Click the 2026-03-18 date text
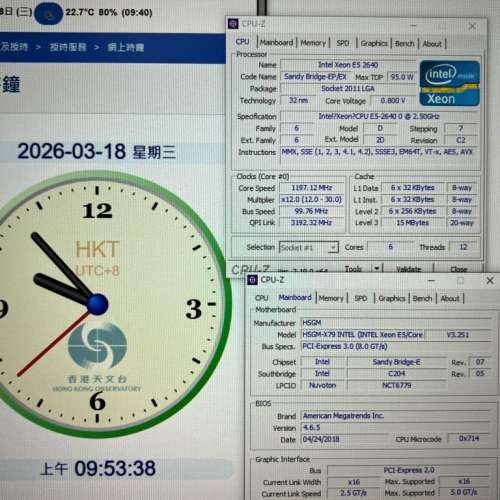The width and height of the screenshot is (500, 500). pos(72,151)
